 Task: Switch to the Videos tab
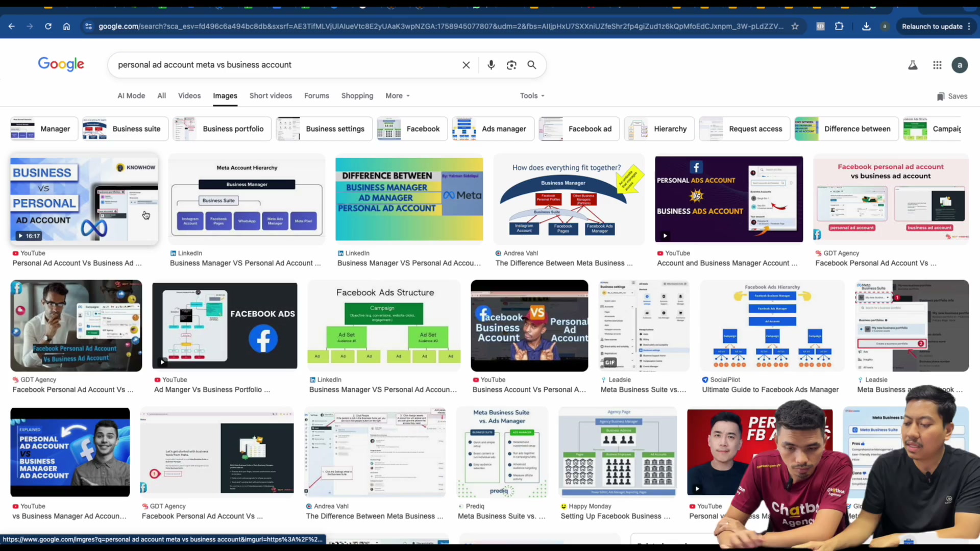pyautogui.click(x=189, y=96)
